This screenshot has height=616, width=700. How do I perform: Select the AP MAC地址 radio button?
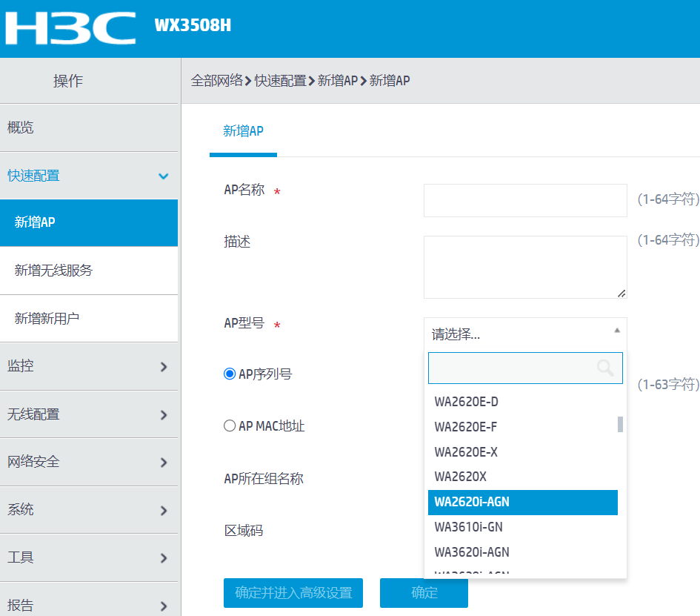(230, 426)
